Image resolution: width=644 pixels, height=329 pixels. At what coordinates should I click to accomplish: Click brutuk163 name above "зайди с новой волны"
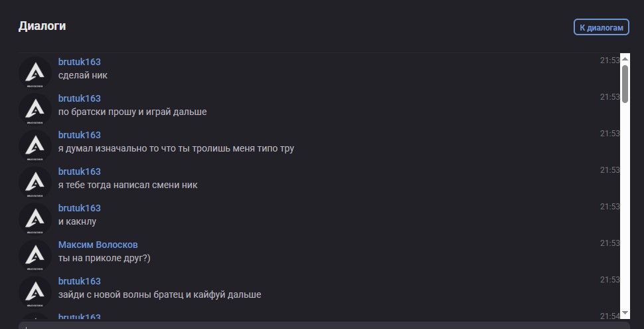click(79, 281)
